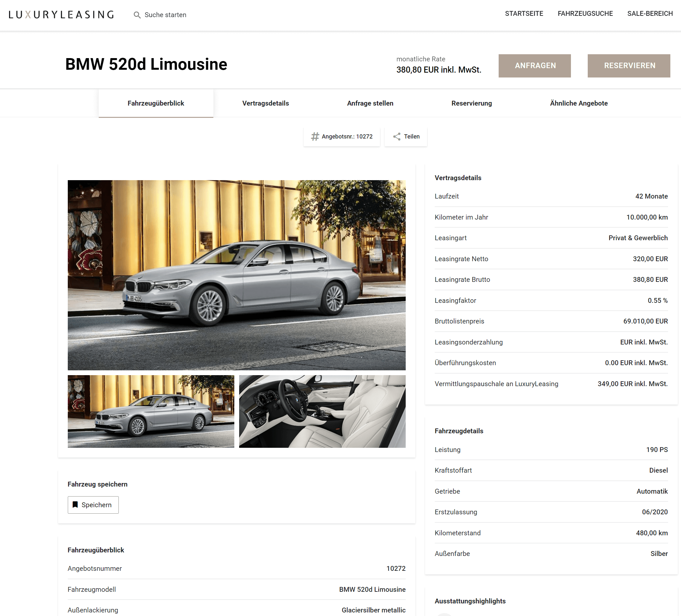The image size is (681, 616).
Task: Open the Ähnliche Angebote tab
Action: coord(579,103)
